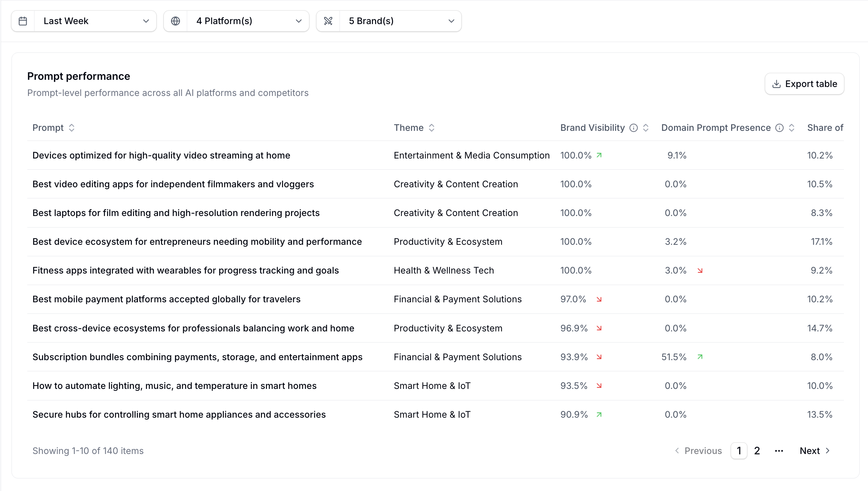Screen dimensions: 868x491
Task: Click the 14.7% share value
Action: click(x=820, y=328)
